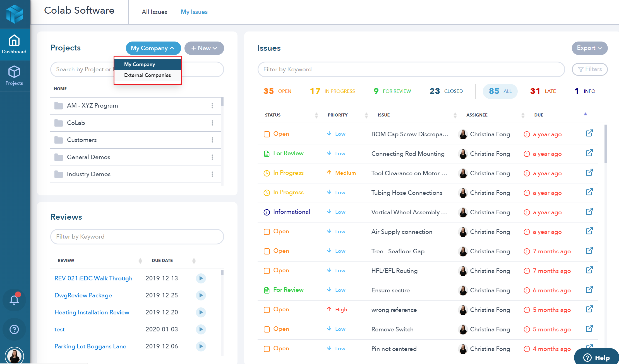The image size is (619, 364).
Task: Open the REV-021:EDC Walk Through link
Action: pyautogui.click(x=93, y=278)
